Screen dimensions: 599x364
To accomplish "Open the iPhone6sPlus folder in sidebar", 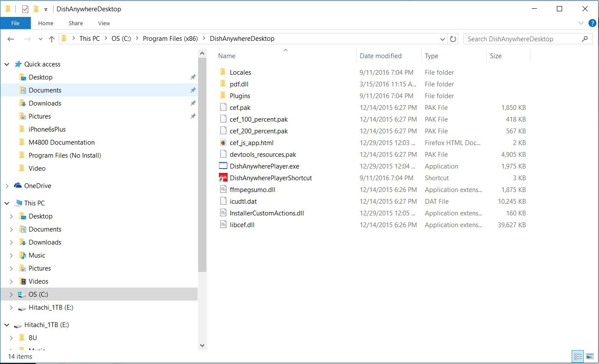I will click(x=47, y=129).
